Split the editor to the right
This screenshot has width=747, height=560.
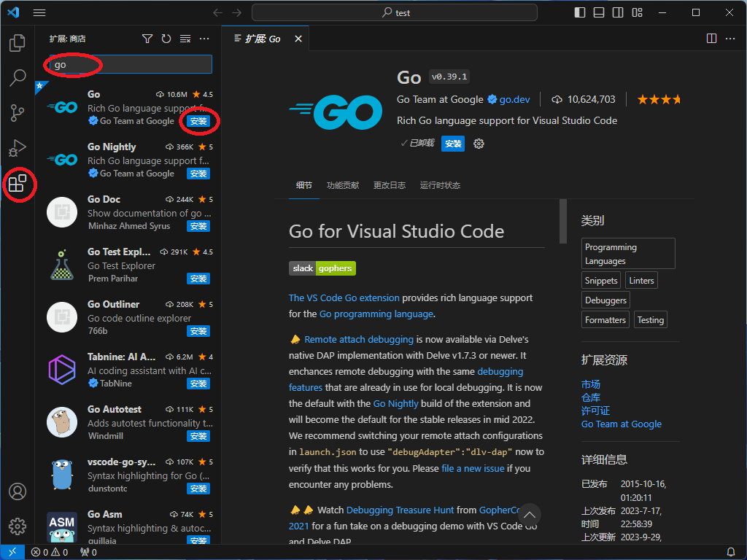(x=711, y=39)
